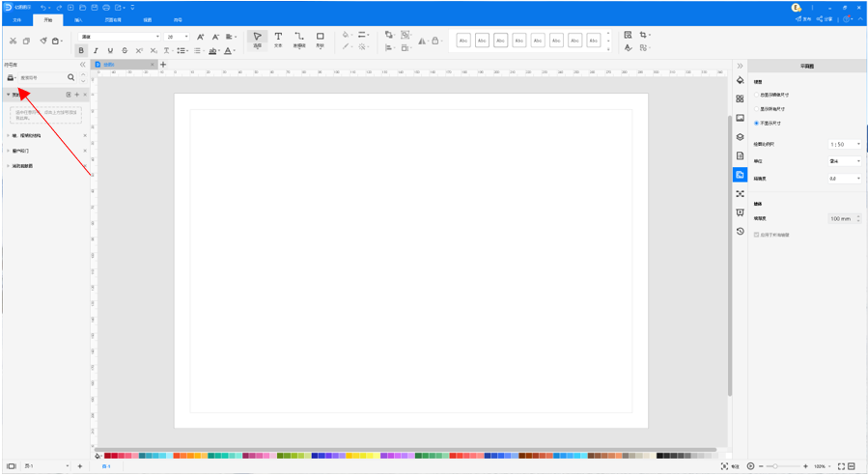The width and height of the screenshot is (868, 475).
Task: Expand the wall and structure symbol category
Action: [9, 136]
